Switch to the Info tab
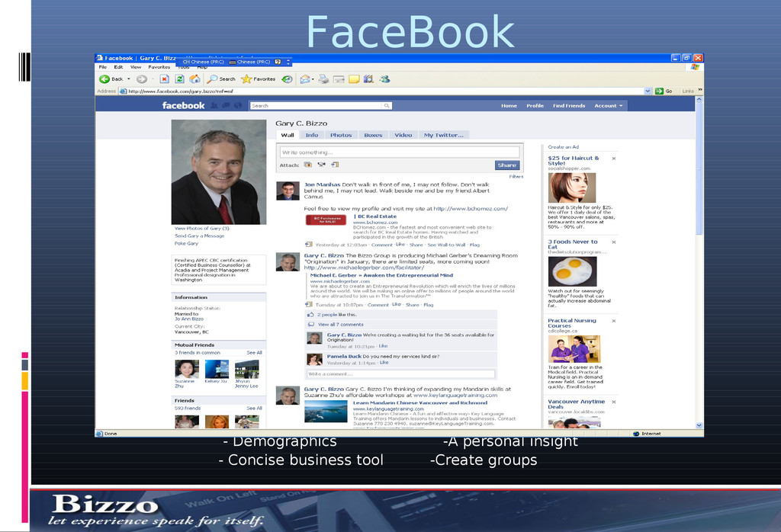This screenshot has width=781, height=532. pyautogui.click(x=312, y=135)
